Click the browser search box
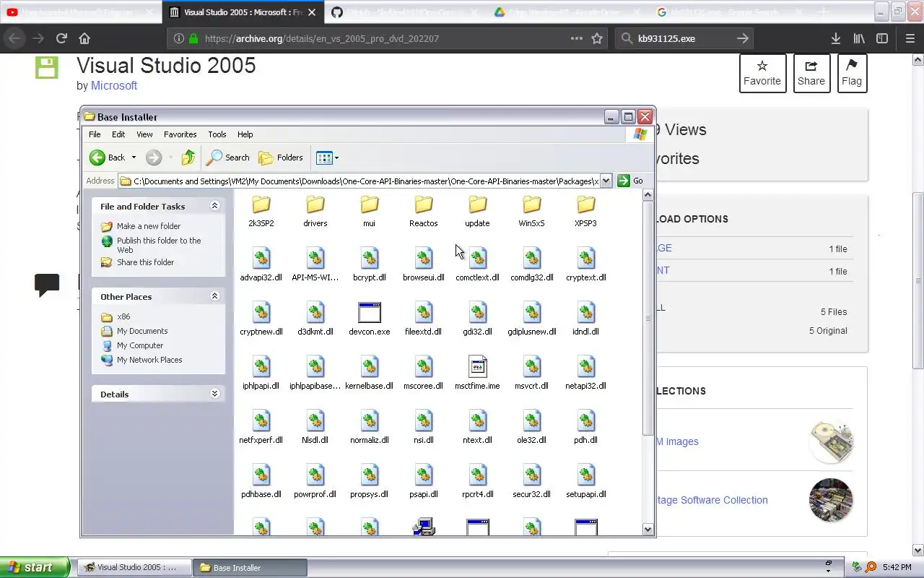The height and width of the screenshot is (578, 924). point(684,38)
